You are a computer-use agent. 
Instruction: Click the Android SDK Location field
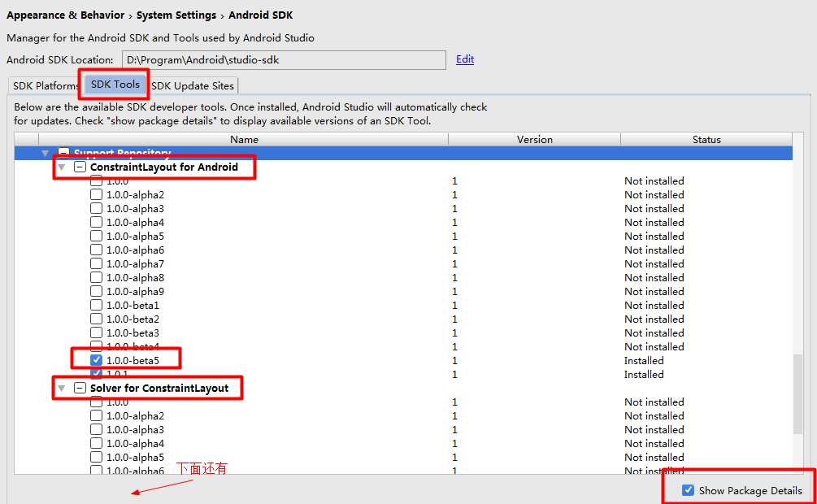coord(284,60)
